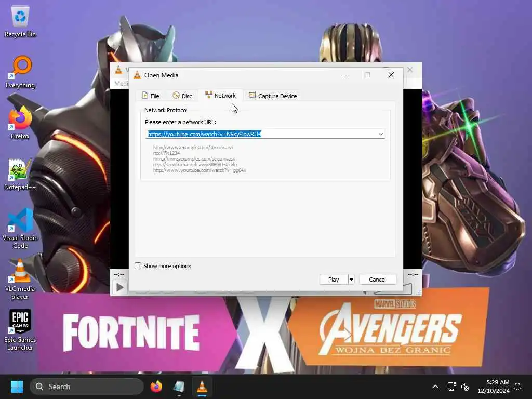Screen dimensions: 532x399
Task: Expand the Play button dropdown arrow
Action: [x=351, y=280]
